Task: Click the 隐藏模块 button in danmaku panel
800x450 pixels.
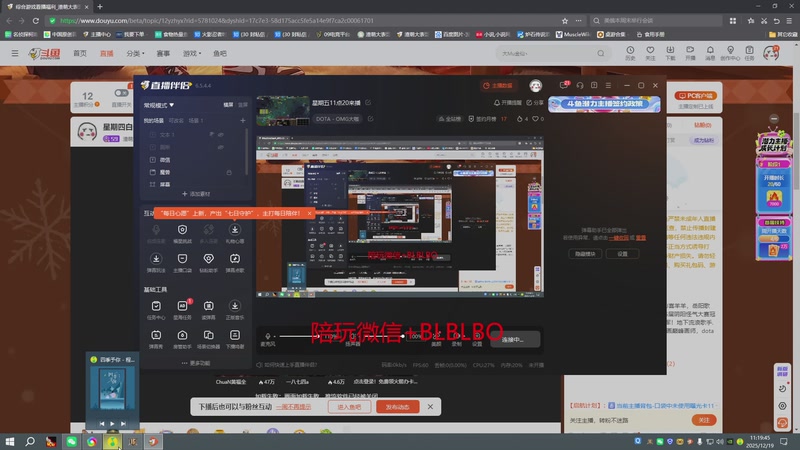Action: pyautogui.click(x=585, y=254)
